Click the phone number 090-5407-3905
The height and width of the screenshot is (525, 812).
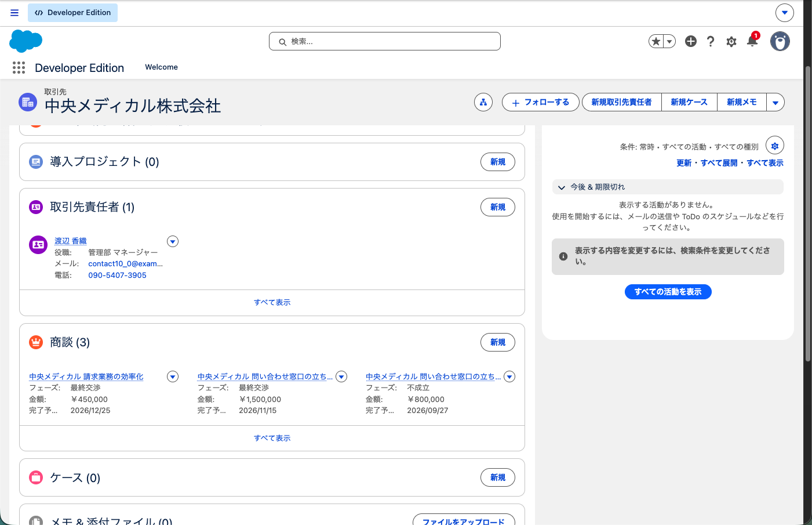(117, 275)
